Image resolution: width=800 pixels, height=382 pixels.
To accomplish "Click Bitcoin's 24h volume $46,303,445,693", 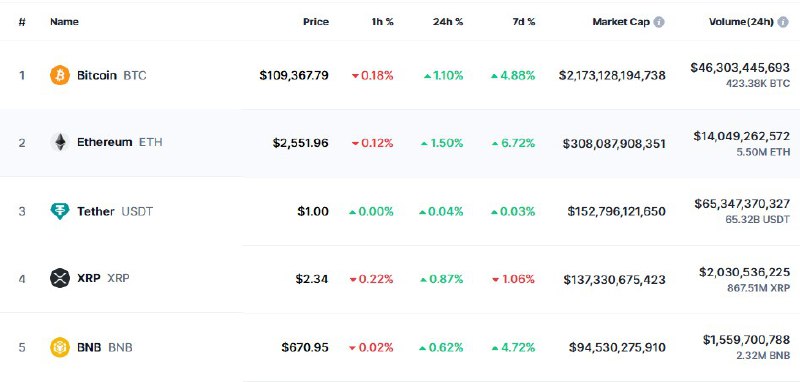I will tap(740, 67).
